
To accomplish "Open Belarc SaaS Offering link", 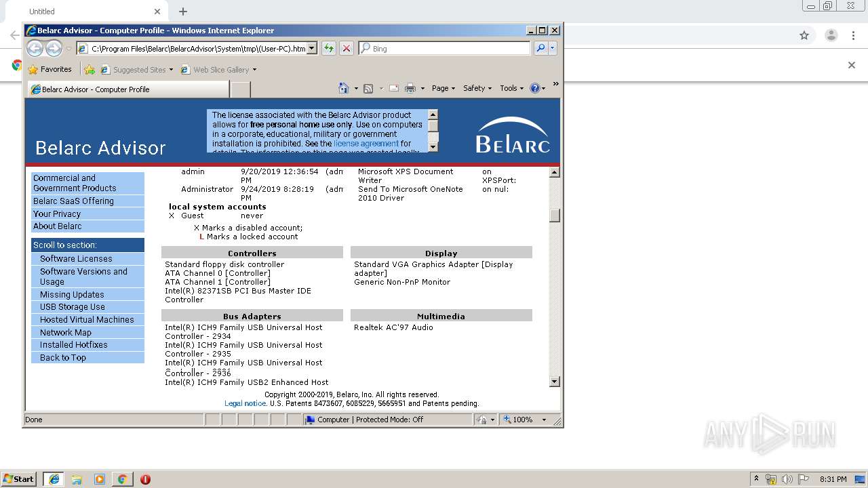I will point(87,201).
